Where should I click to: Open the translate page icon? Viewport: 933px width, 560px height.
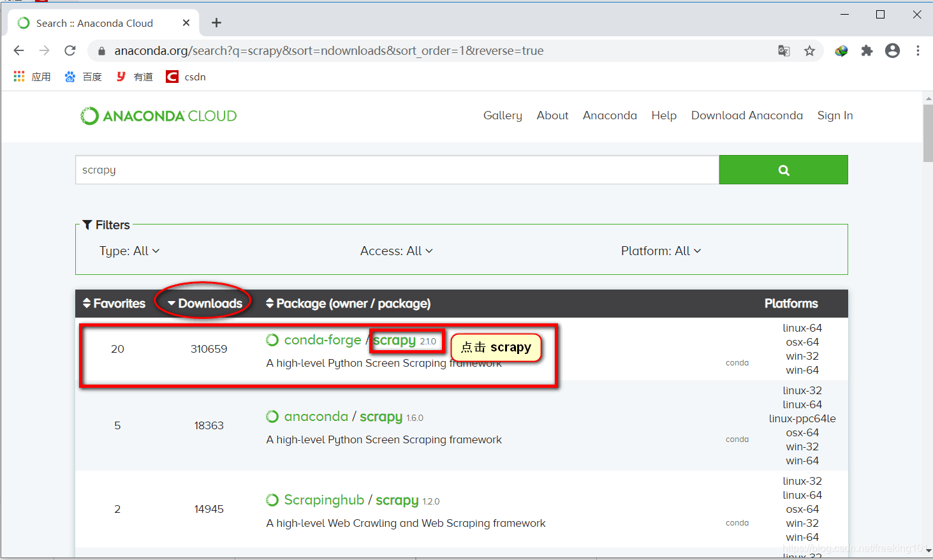(x=784, y=51)
